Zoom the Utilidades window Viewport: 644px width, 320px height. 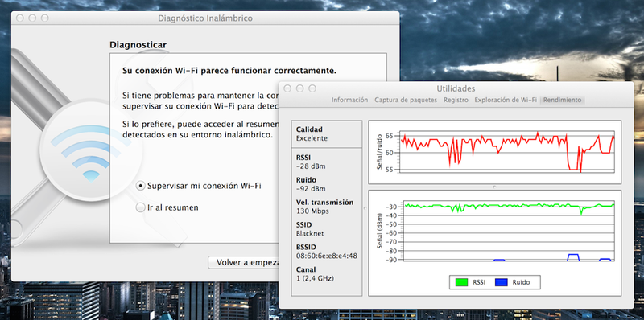(312, 88)
